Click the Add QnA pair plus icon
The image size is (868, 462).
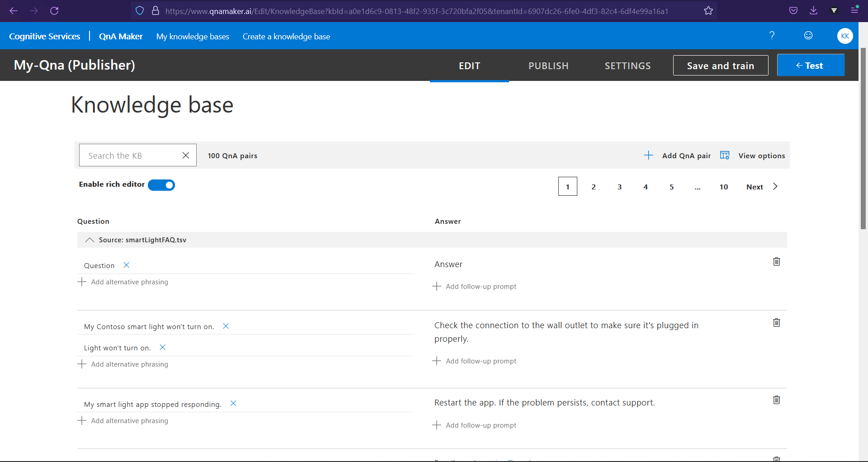648,155
